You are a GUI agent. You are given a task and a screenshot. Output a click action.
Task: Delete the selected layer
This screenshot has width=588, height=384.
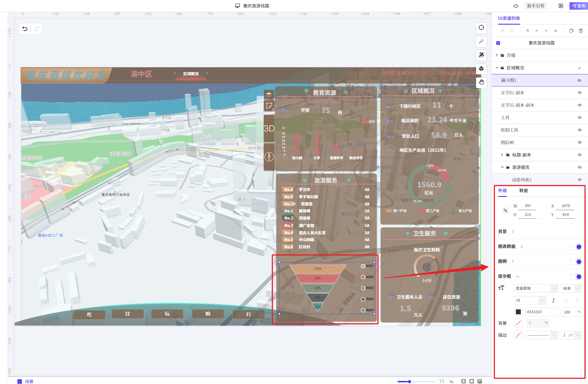581,31
